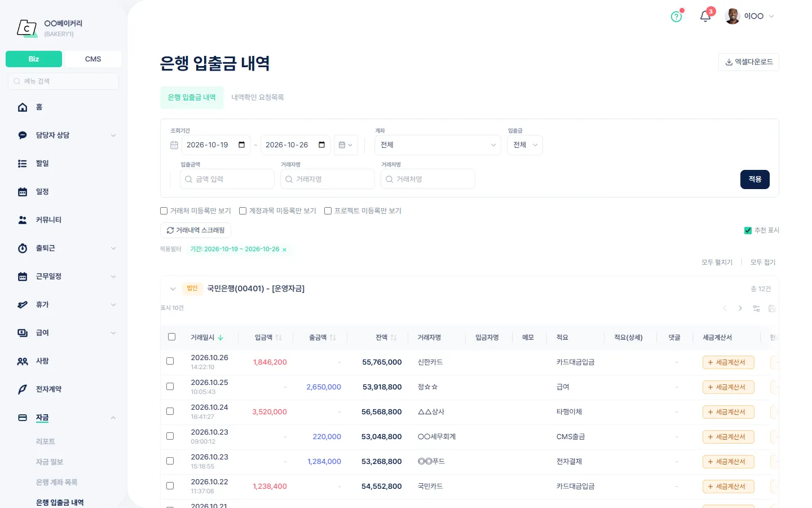The height and width of the screenshot is (508, 812).
Task: Click the 할일 list icon
Action: 23,164
